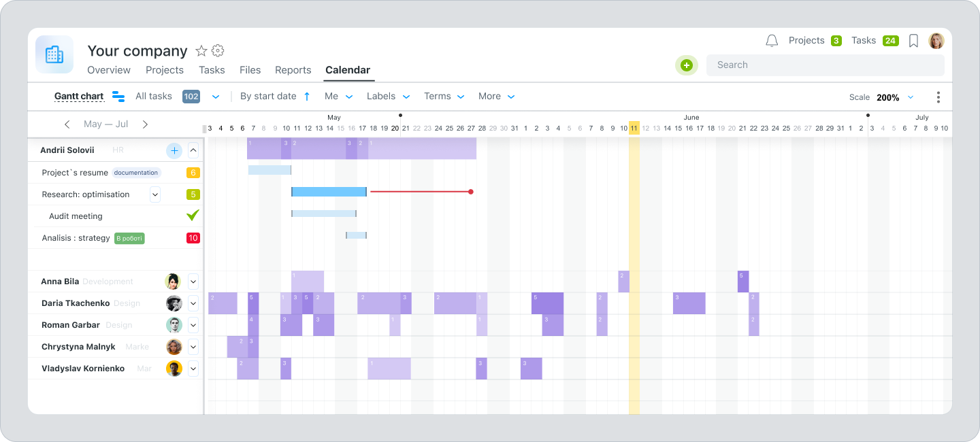Open the three-dot menu at top right
The height and width of the screenshot is (442, 980).
tap(938, 97)
